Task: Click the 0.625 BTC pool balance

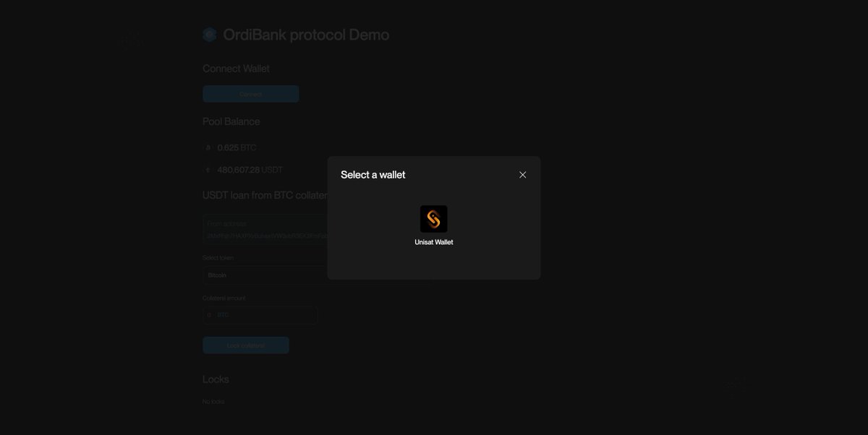Action: pos(237,147)
